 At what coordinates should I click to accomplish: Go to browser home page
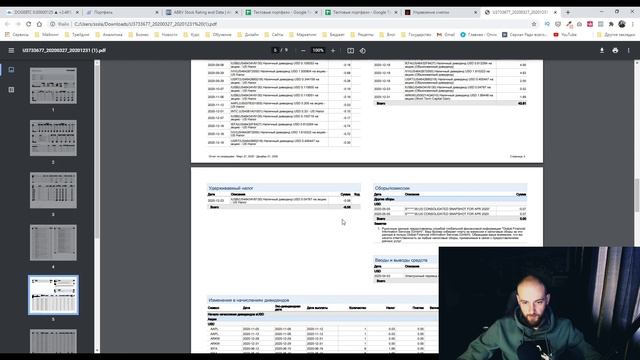(39, 24)
